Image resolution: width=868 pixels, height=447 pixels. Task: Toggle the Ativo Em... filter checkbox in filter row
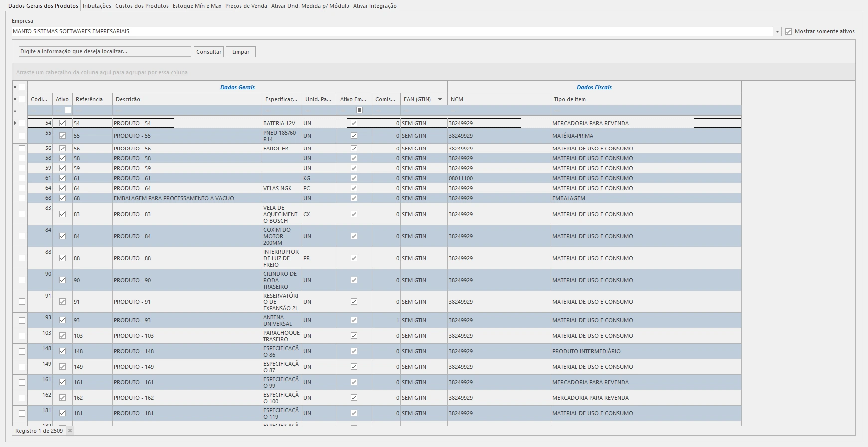coord(359,110)
